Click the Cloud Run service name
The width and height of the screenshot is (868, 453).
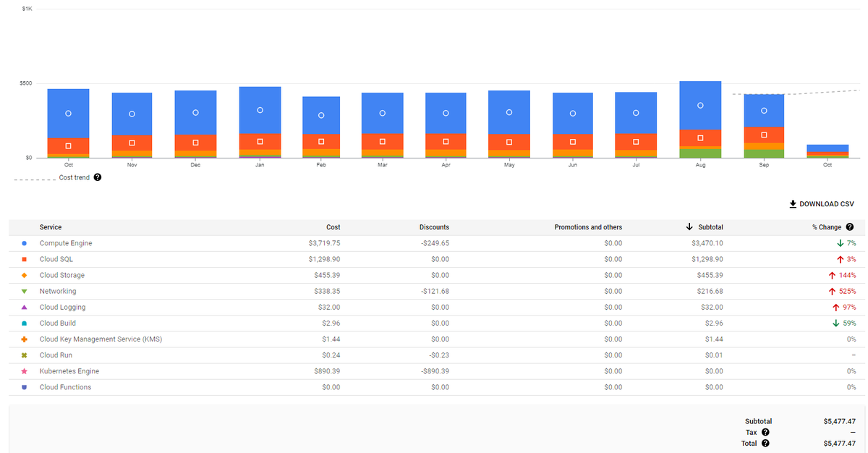coord(56,355)
